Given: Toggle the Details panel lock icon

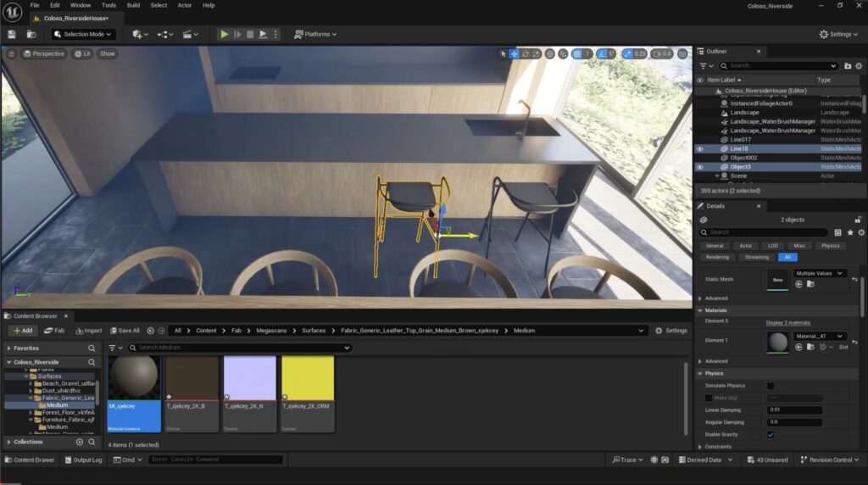Looking at the screenshot, I should [x=858, y=220].
